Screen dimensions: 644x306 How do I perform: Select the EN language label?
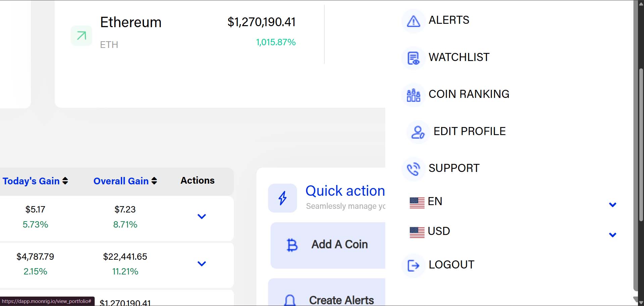[435, 201]
